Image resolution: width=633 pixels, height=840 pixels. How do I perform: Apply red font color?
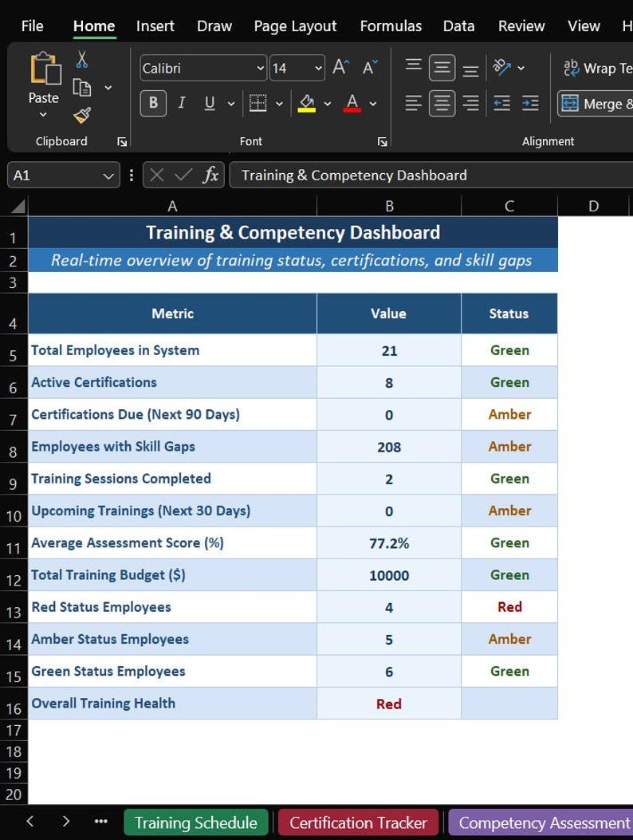coord(352,103)
